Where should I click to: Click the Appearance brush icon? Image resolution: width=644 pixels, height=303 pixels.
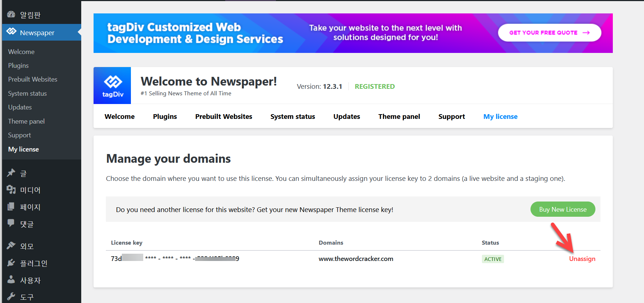point(11,246)
